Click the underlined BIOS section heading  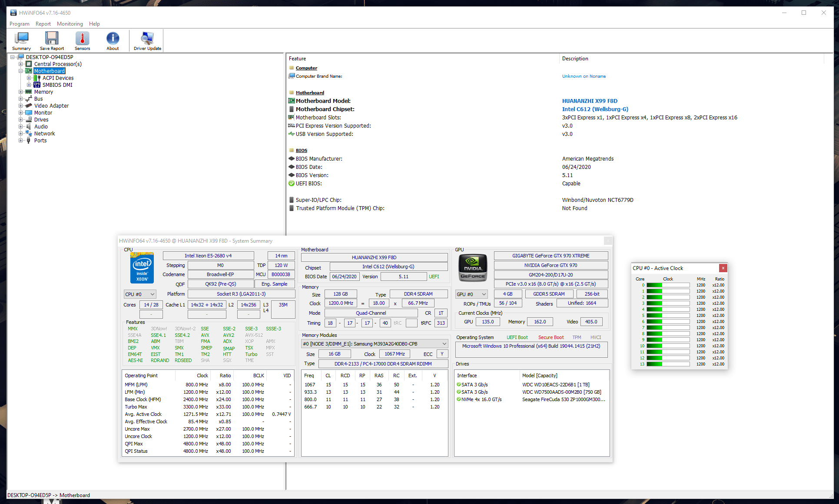click(301, 150)
